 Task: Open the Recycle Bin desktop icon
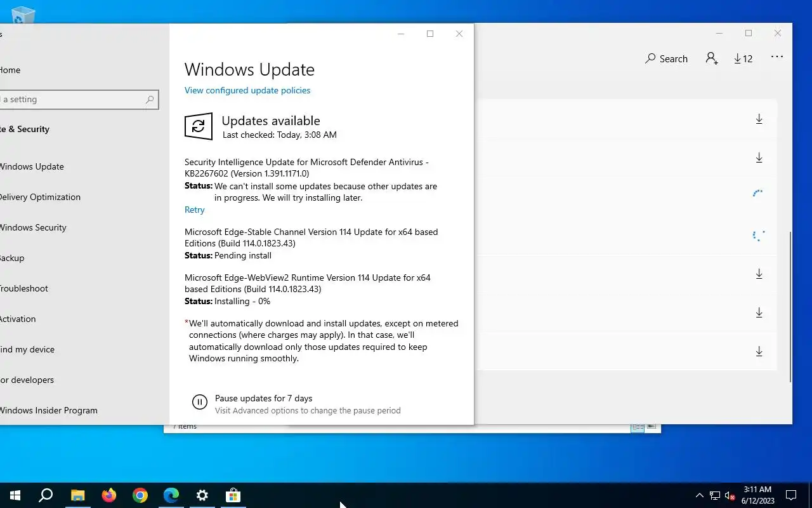coord(23,14)
